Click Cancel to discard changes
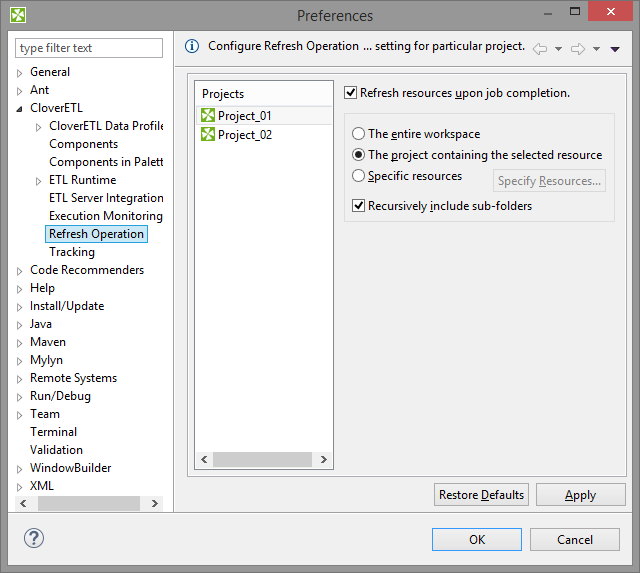 click(x=575, y=540)
